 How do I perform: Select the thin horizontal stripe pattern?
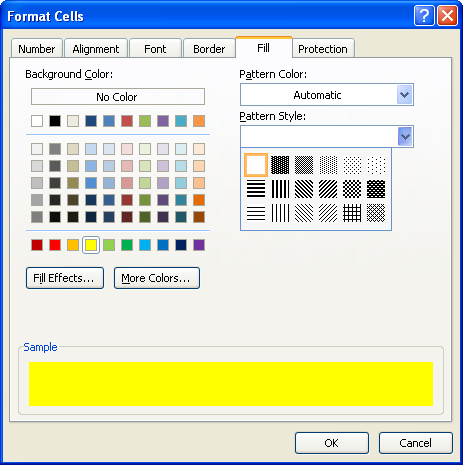pyautogui.click(x=256, y=213)
